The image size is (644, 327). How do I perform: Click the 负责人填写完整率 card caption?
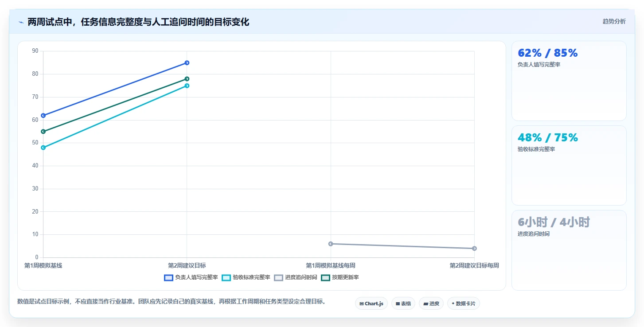click(x=539, y=65)
